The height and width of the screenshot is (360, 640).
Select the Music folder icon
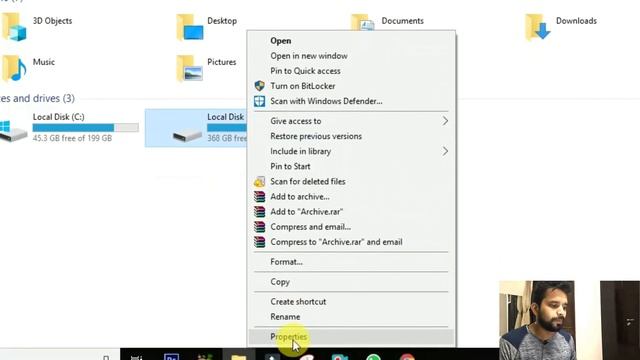pos(14,68)
